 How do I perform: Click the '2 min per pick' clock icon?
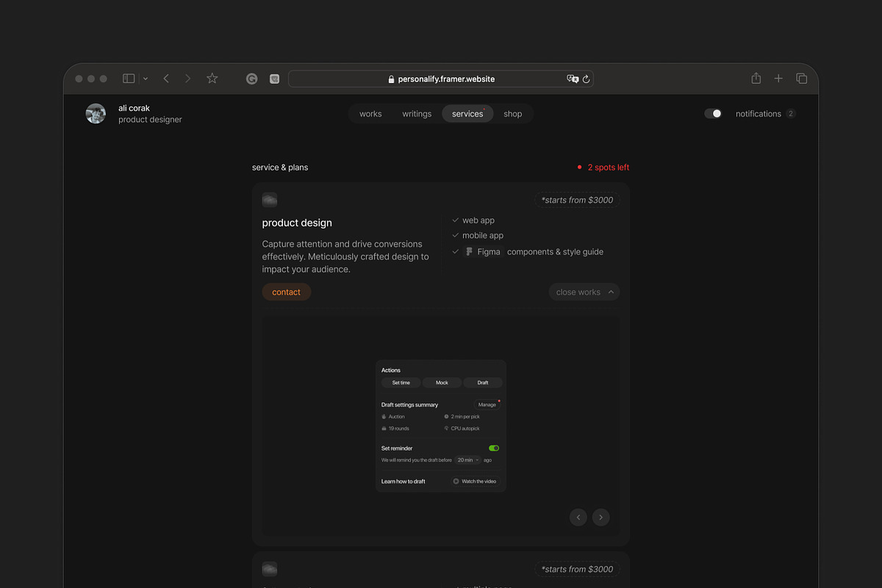tap(446, 417)
